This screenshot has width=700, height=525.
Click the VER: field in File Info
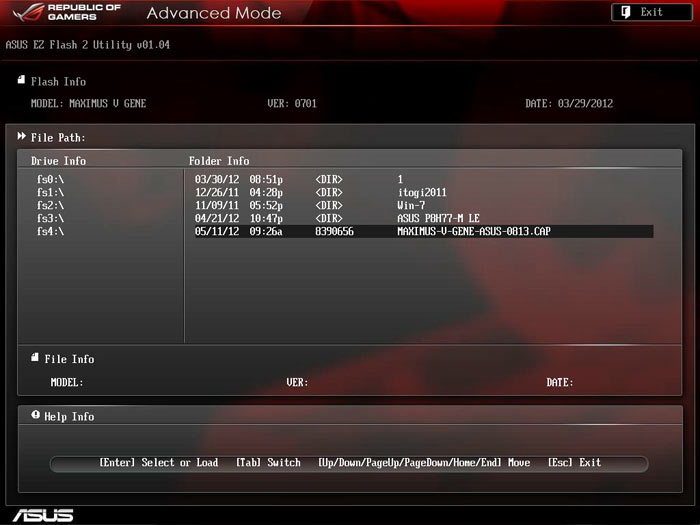click(x=297, y=383)
